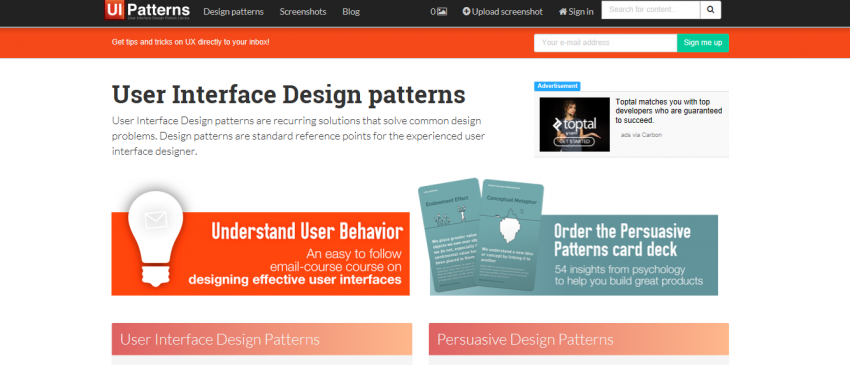Click the UI Patterns logo

(x=147, y=10)
